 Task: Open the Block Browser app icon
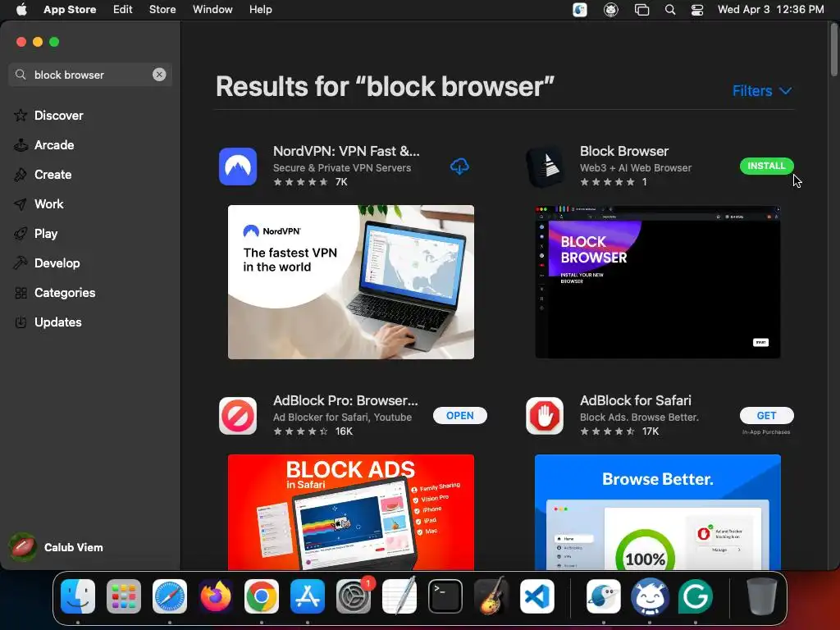[x=545, y=167]
